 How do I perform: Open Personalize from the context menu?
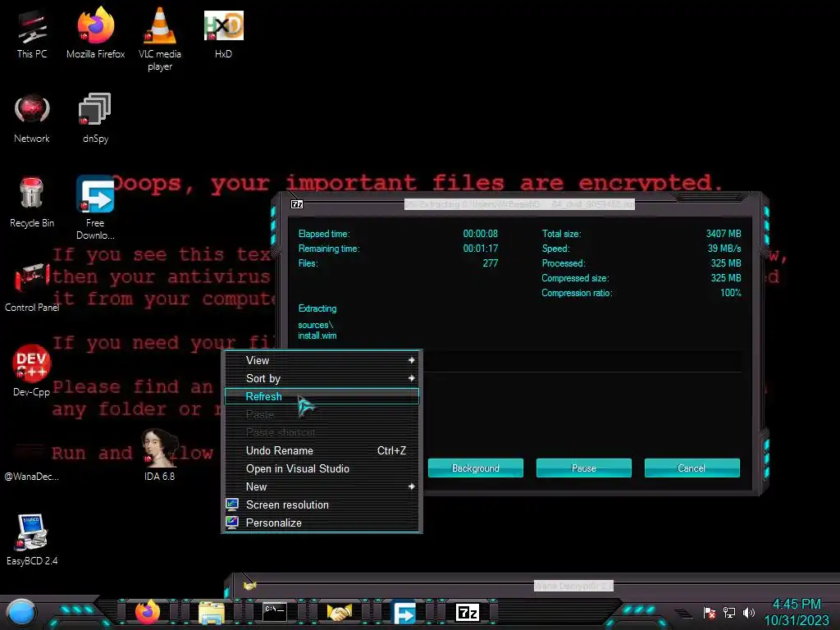coord(322,523)
